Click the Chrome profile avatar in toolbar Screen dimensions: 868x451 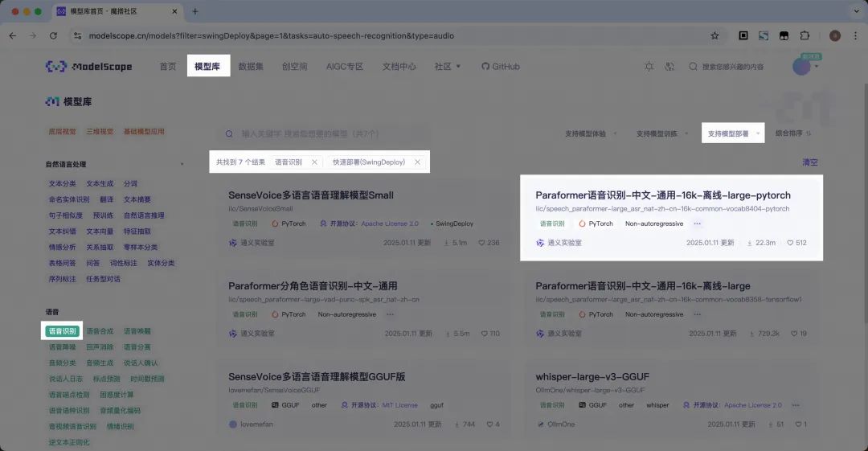(835, 35)
